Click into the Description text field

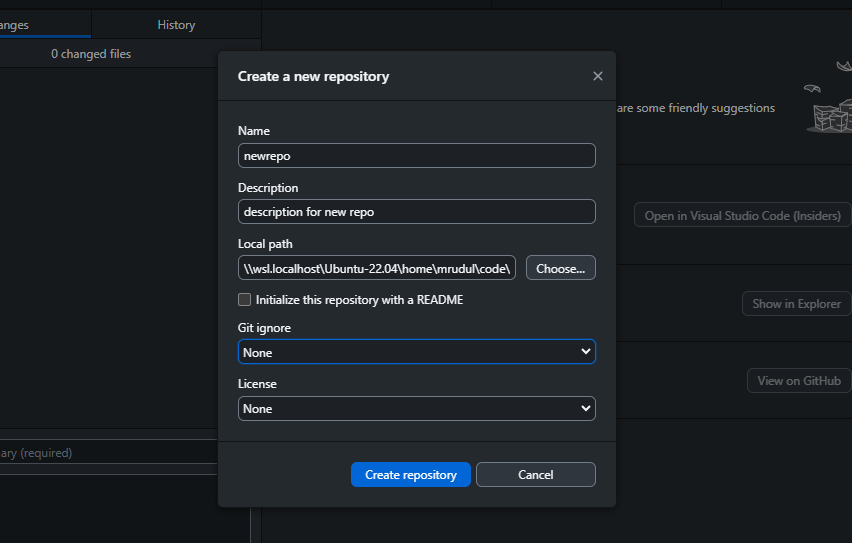[417, 211]
